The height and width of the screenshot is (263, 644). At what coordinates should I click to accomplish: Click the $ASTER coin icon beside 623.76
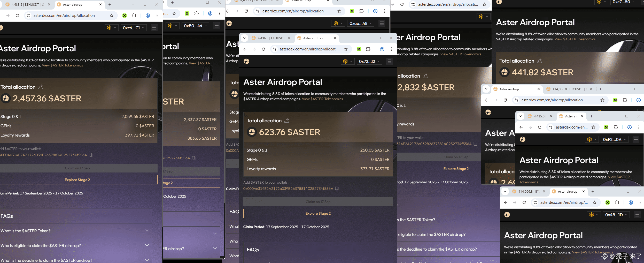pos(252,132)
